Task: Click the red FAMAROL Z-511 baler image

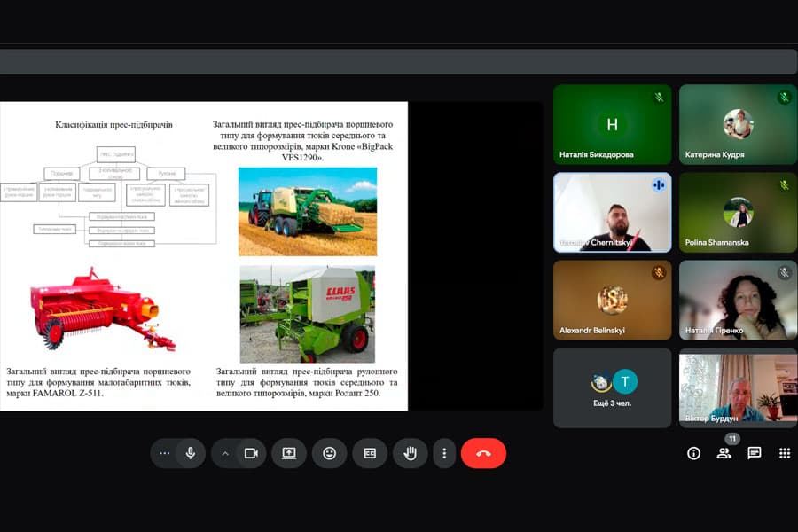Action: pyautogui.click(x=102, y=309)
